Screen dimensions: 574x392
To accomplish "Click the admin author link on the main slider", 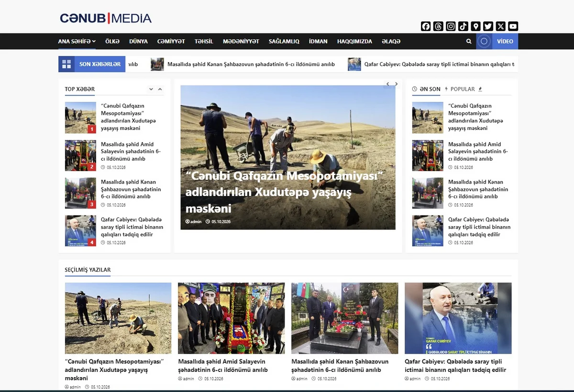I will tap(194, 222).
